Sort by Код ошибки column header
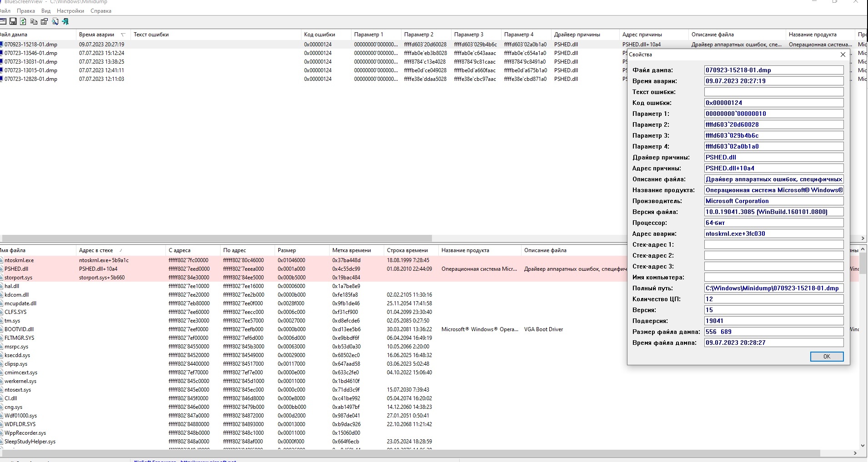Screen dimensions: 868x462 (326, 35)
